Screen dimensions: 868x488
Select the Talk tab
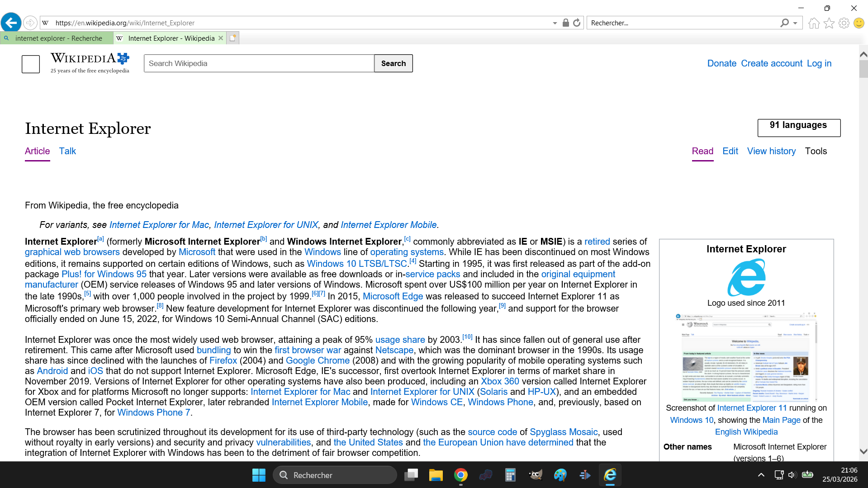[67, 151]
